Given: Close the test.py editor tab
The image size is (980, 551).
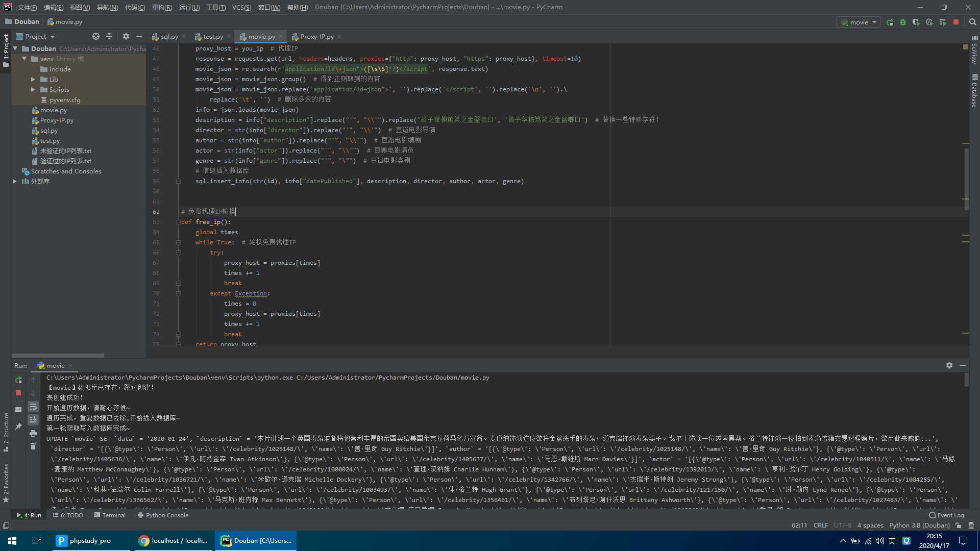Looking at the screenshot, I should point(229,37).
